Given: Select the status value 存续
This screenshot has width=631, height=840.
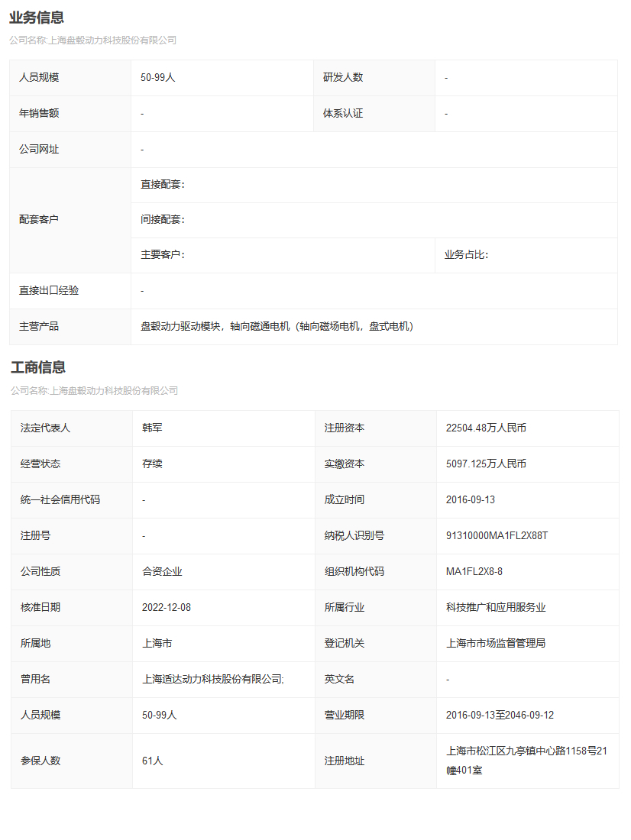Looking at the screenshot, I should pos(152,464).
